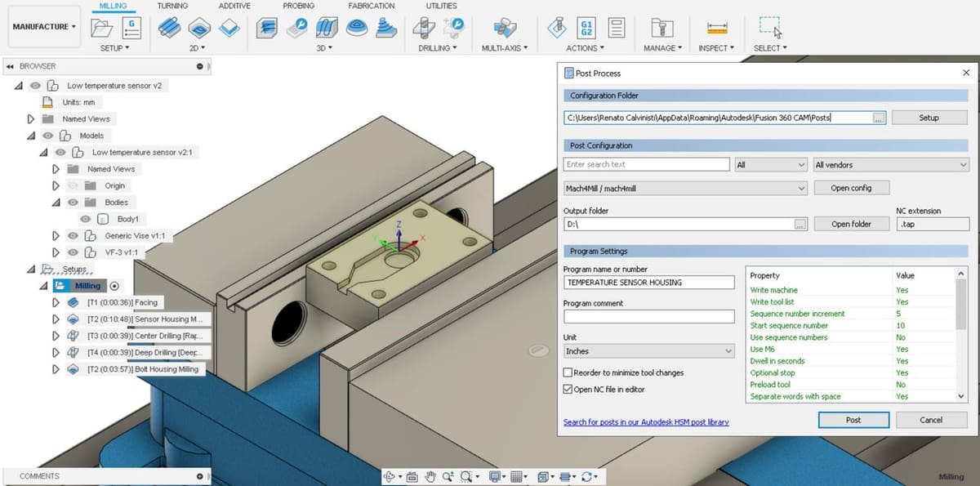Click the Program name or number field

pos(649,283)
